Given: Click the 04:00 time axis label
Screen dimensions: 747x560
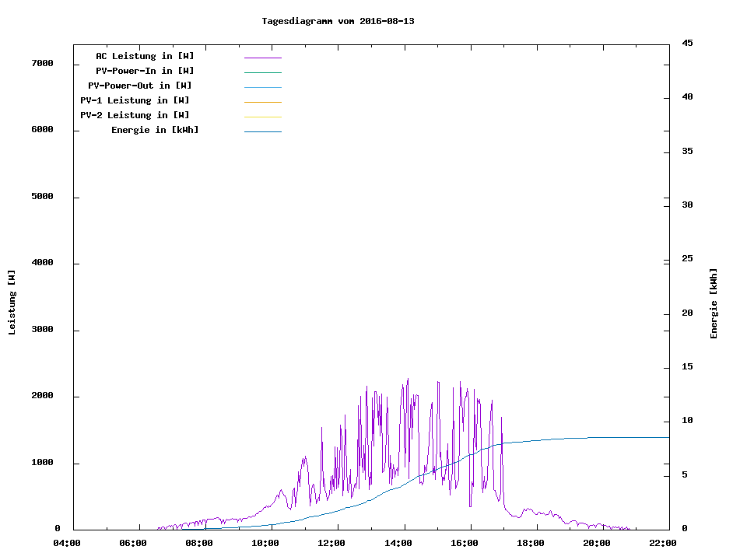Looking at the screenshot, I should coord(68,543).
